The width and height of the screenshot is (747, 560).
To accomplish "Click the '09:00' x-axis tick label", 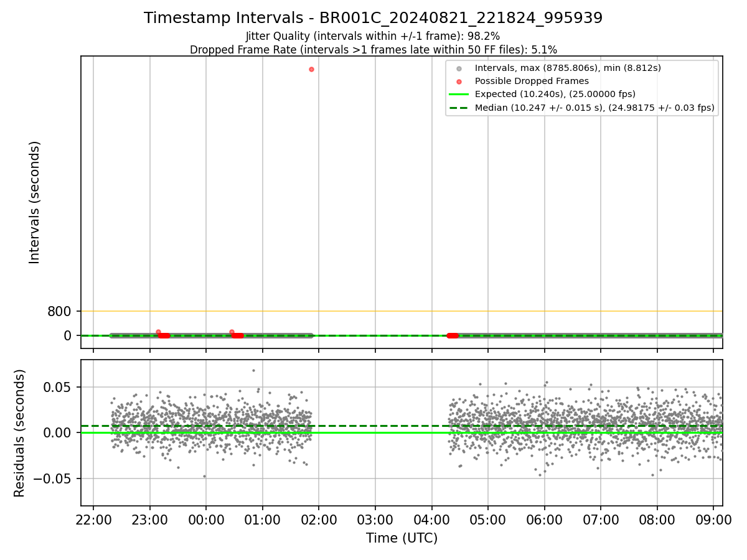I will pos(713,519).
